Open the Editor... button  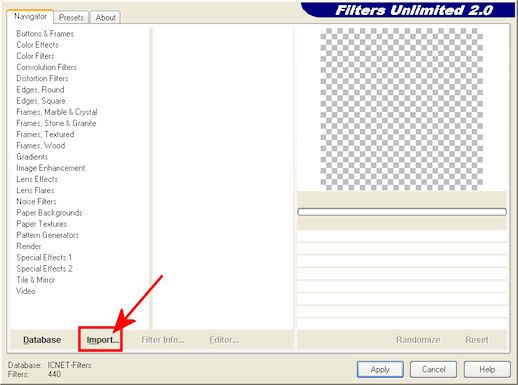224,340
